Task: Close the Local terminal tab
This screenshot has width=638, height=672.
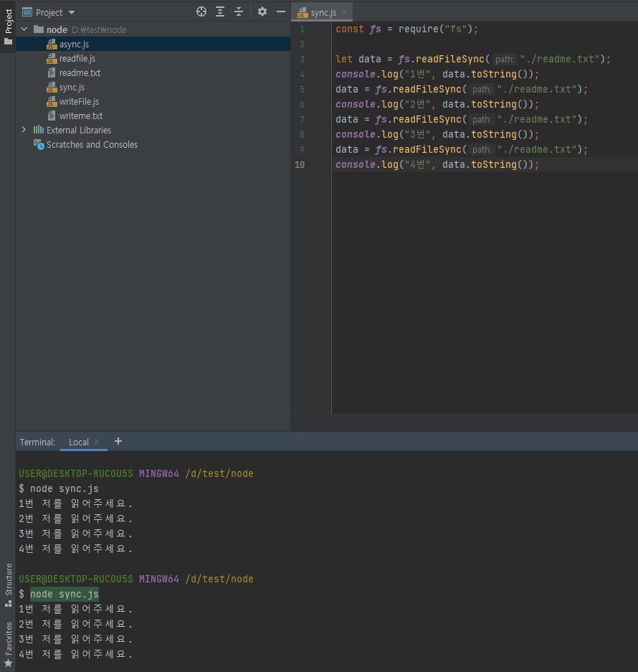Action: click(x=97, y=442)
